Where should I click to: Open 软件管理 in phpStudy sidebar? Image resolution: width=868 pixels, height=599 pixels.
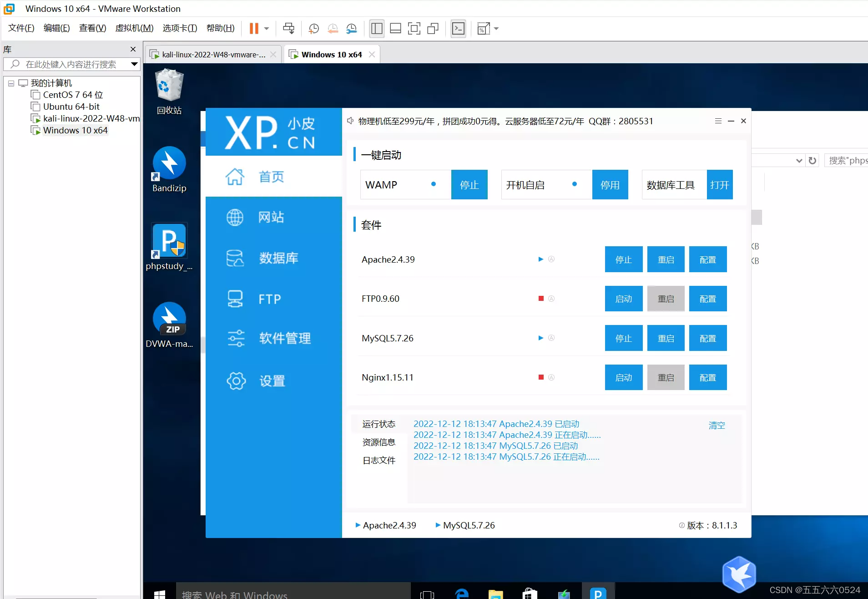(273, 338)
